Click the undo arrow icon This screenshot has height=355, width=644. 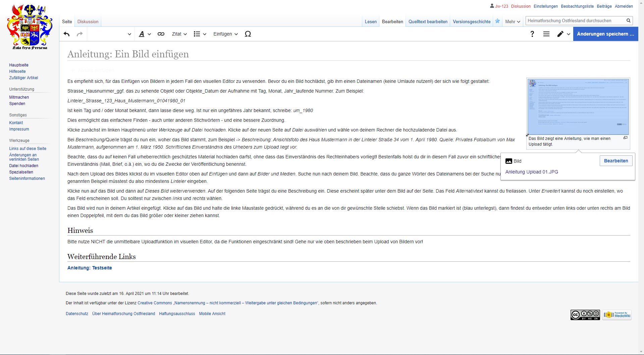coord(66,34)
